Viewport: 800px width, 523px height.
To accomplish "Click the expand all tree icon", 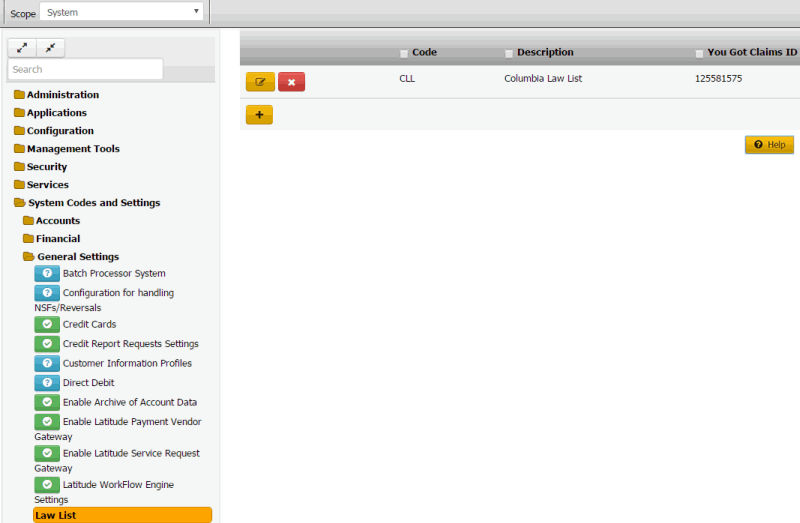I will click(22, 48).
